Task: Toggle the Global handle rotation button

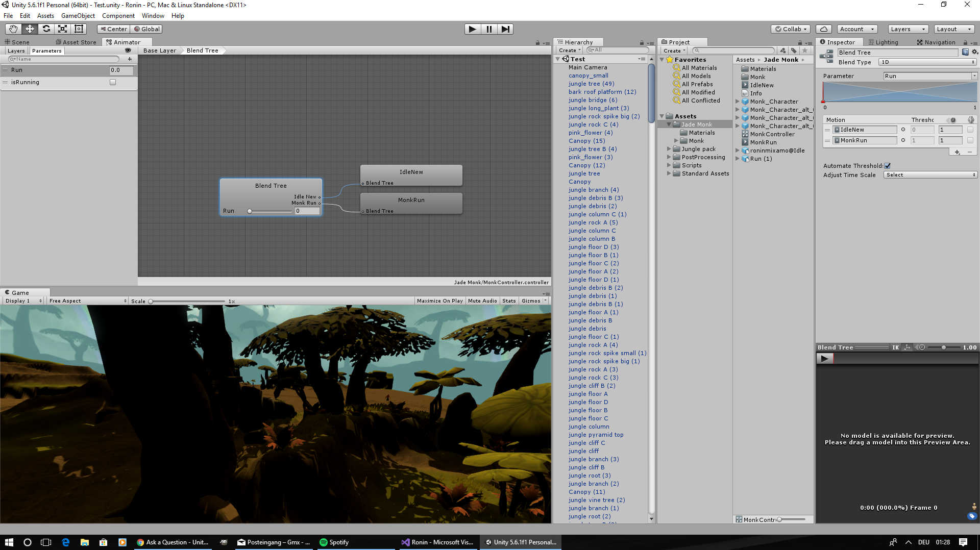Action: tap(147, 29)
